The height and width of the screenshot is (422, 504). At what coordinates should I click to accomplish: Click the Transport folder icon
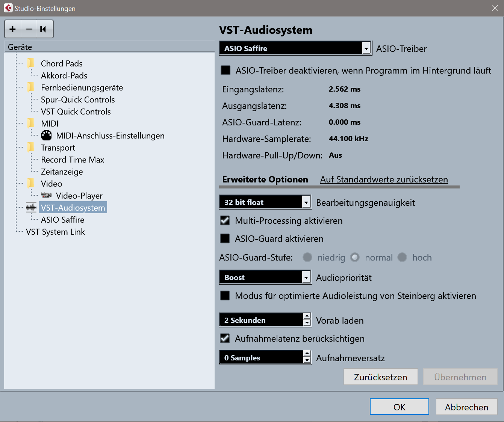coord(31,147)
